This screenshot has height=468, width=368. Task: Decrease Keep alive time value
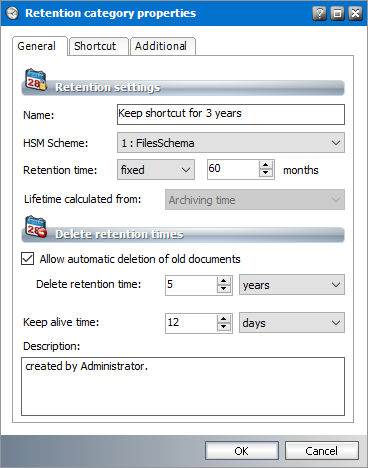coord(224,327)
